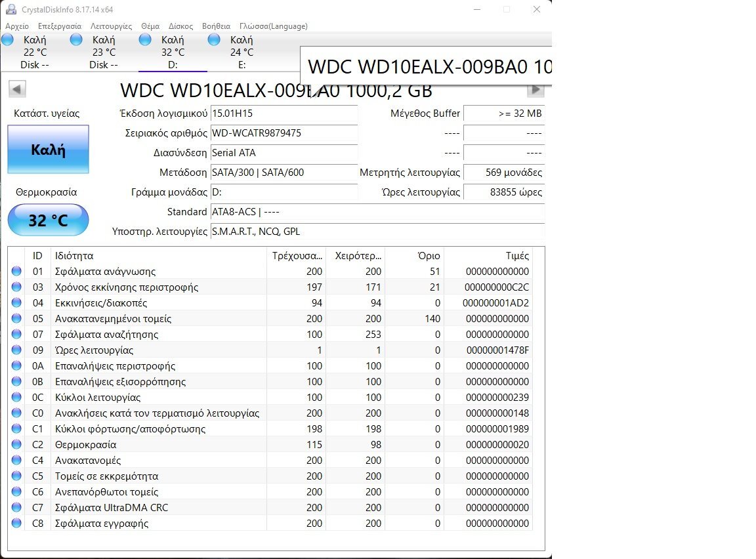The width and height of the screenshot is (756, 559).
Task: Click status icon of attribute C7 row
Action: tap(16, 507)
